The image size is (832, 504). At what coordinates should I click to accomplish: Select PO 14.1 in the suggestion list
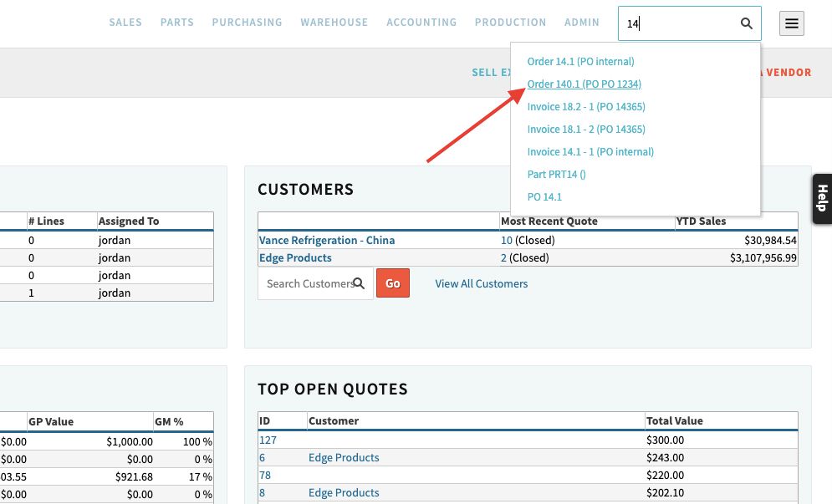pyautogui.click(x=544, y=196)
